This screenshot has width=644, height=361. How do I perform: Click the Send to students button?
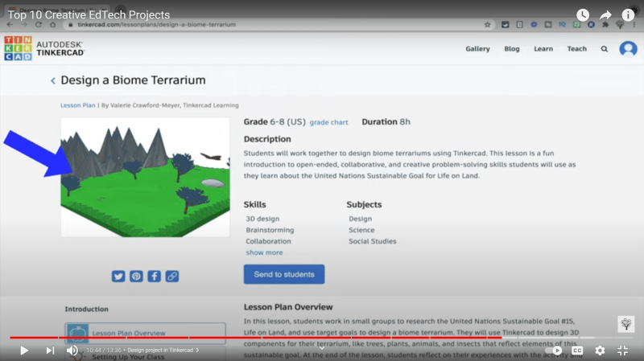[284, 274]
